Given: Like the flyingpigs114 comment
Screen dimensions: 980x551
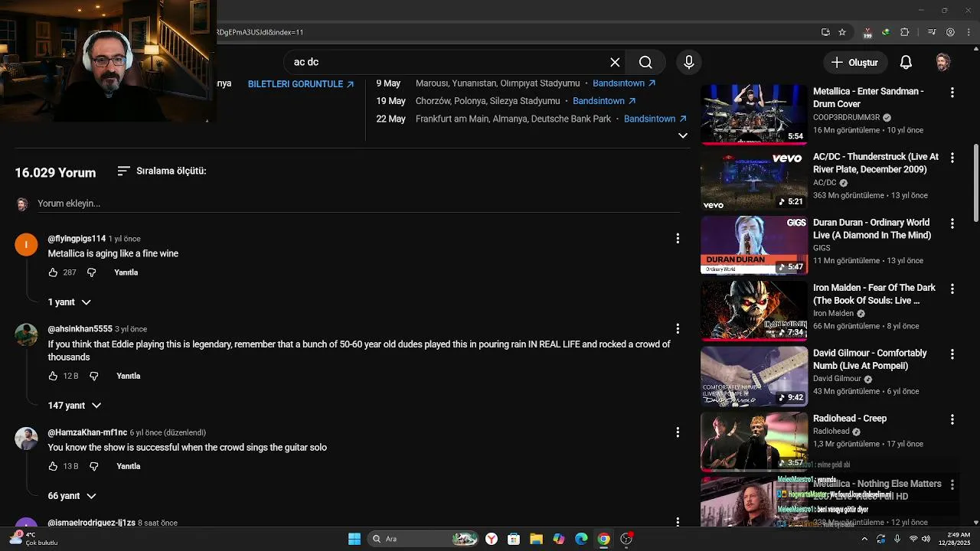Looking at the screenshot, I should [x=53, y=272].
